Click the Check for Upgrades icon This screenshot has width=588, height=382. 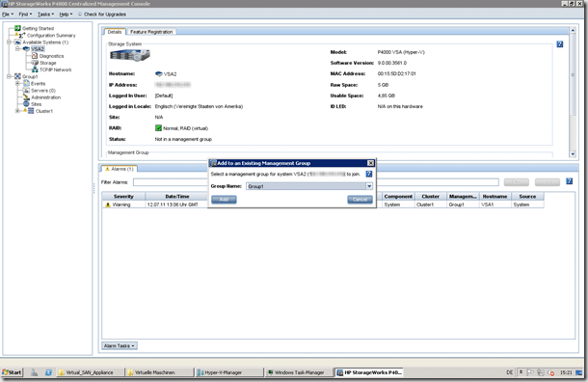pos(80,14)
